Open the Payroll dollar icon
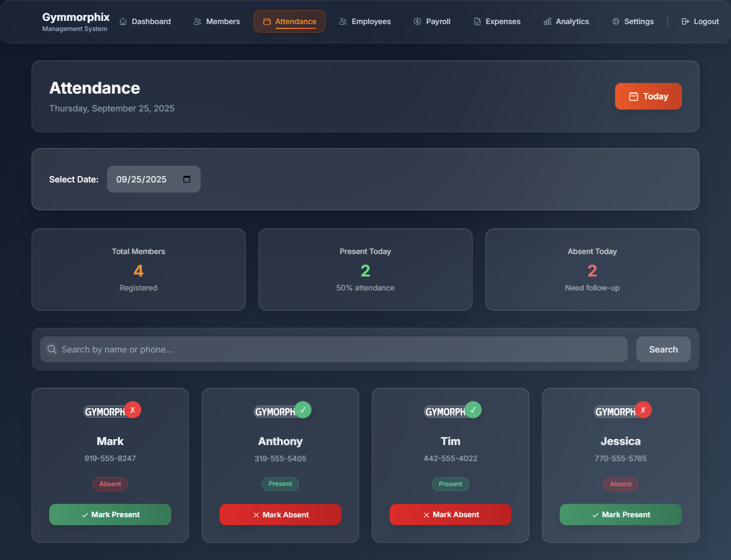The width and height of the screenshot is (731, 560). pos(416,21)
